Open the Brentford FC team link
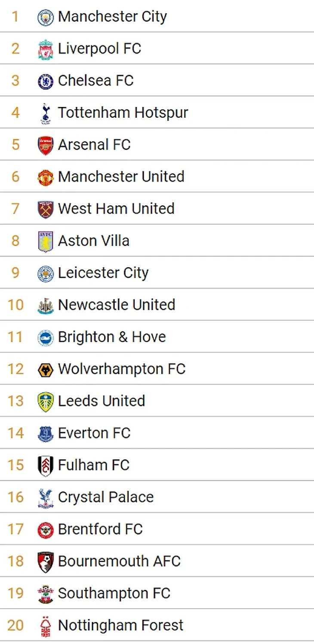This screenshot has width=314, height=644. tap(100, 529)
